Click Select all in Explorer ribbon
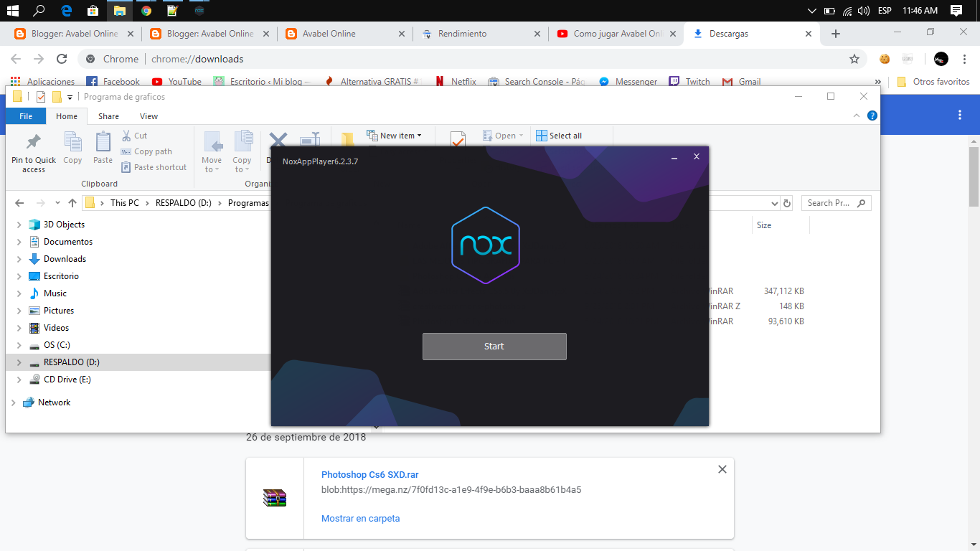Screen dimensions: 980x551 560,136
